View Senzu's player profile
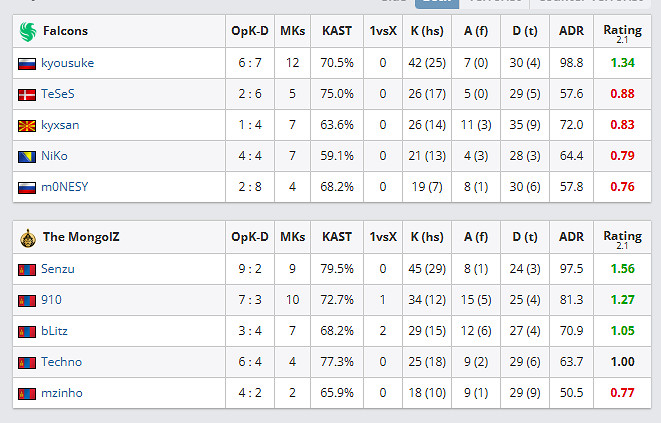The height and width of the screenshot is (423, 661). 58,270
